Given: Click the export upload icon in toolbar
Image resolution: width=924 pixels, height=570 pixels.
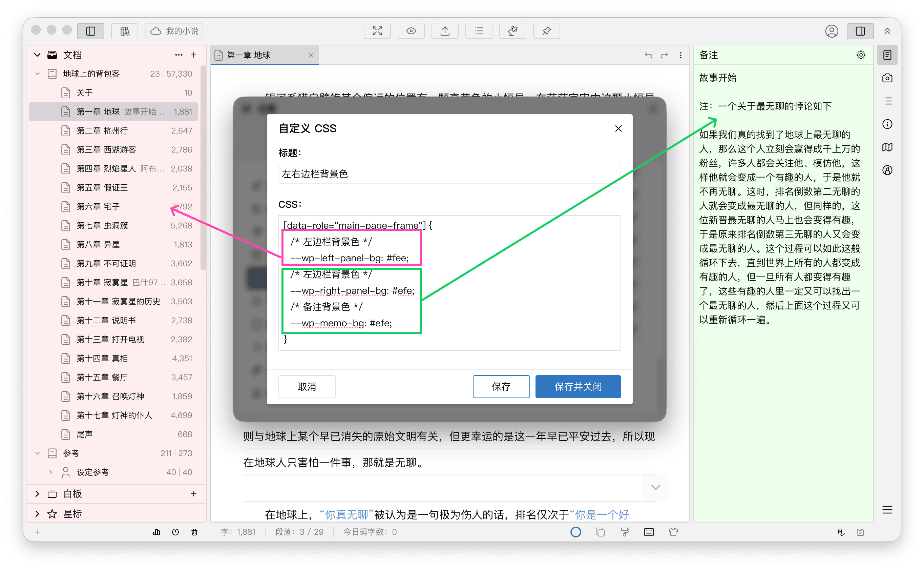Looking at the screenshot, I should click(x=445, y=31).
